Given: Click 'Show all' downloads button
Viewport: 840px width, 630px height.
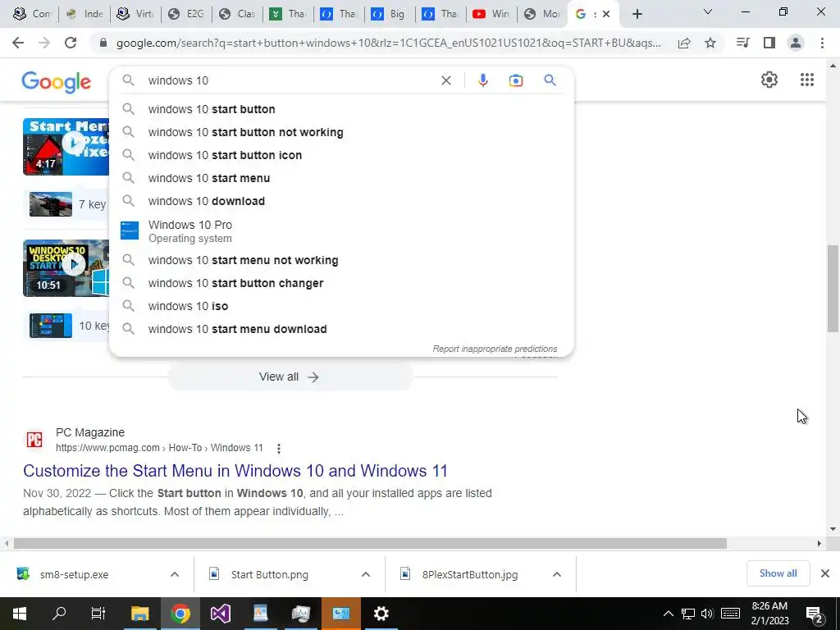Looking at the screenshot, I should click(x=778, y=573).
